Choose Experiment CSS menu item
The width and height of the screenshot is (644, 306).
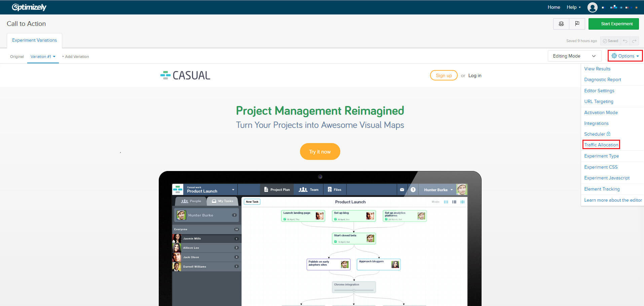tap(601, 167)
